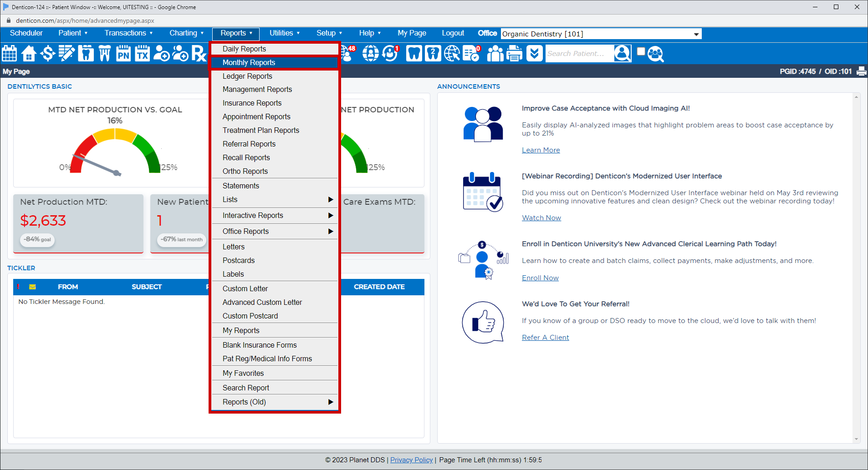Click the Search Patient input field

point(579,53)
